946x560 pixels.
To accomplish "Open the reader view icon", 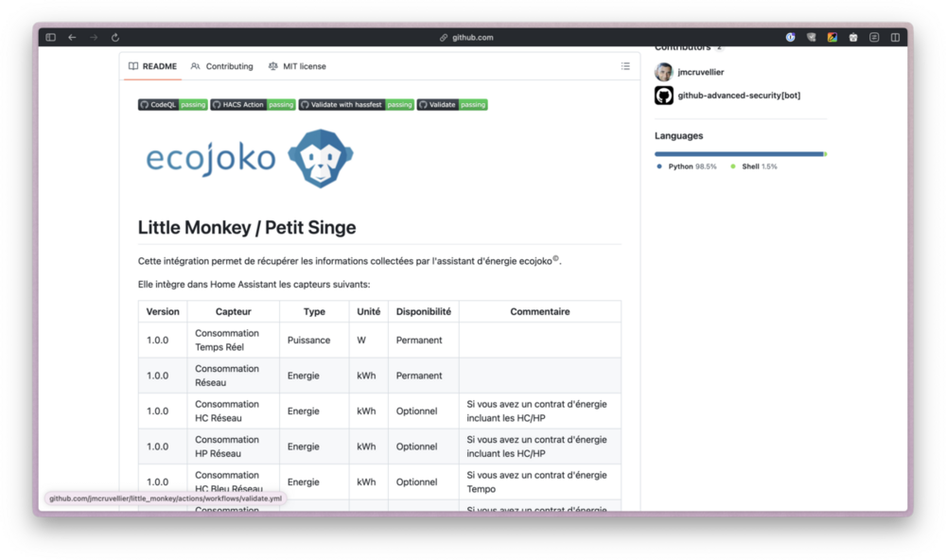I will [874, 38].
